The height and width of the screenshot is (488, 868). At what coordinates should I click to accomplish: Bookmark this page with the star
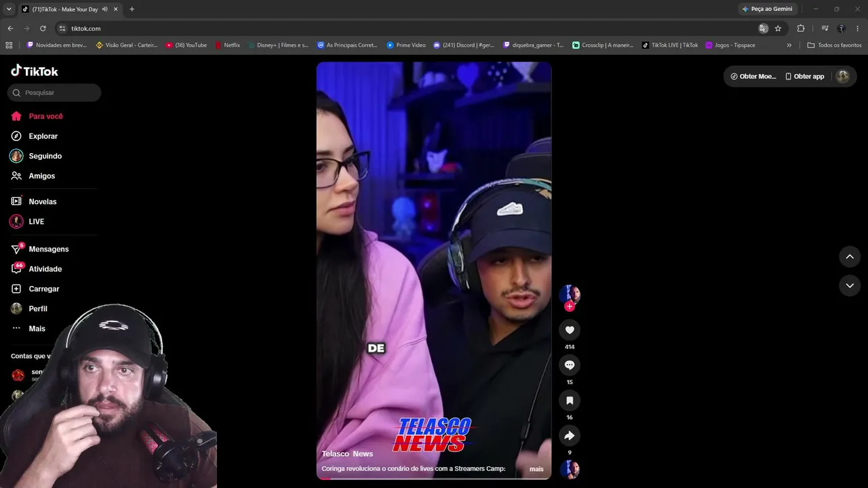(x=778, y=28)
